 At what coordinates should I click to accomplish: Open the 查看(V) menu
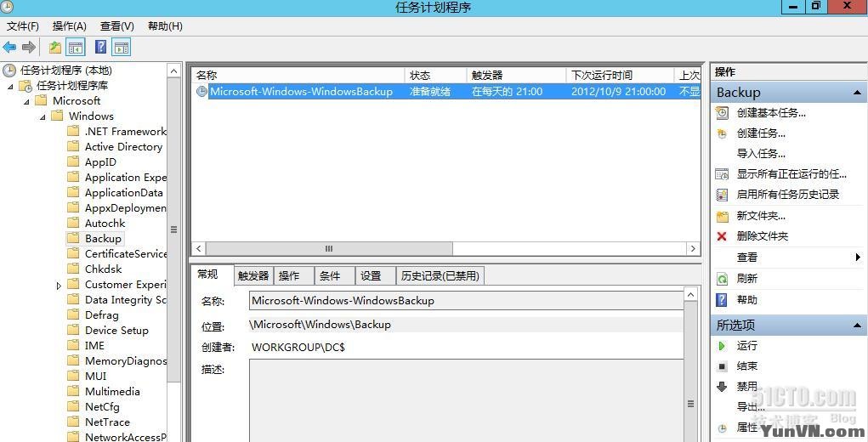(x=116, y=26)
